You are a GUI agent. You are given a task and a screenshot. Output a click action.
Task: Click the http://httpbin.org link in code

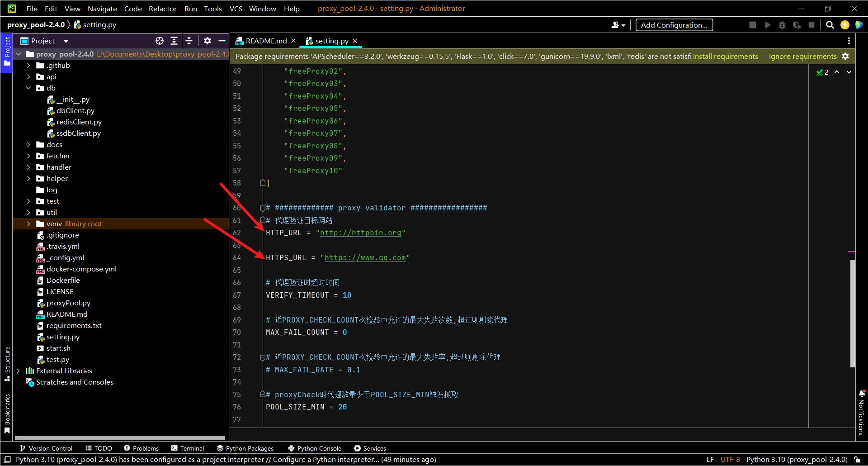360,233
